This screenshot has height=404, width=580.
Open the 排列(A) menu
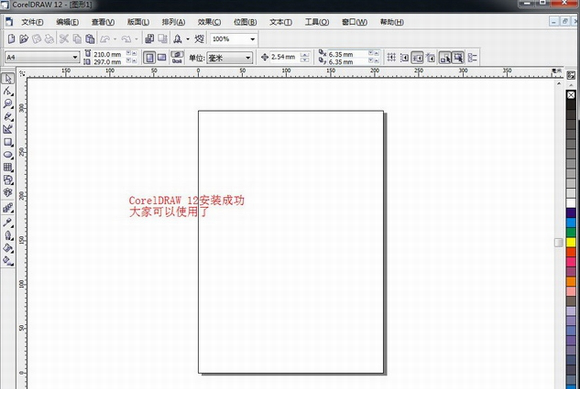tap(173, 22)
